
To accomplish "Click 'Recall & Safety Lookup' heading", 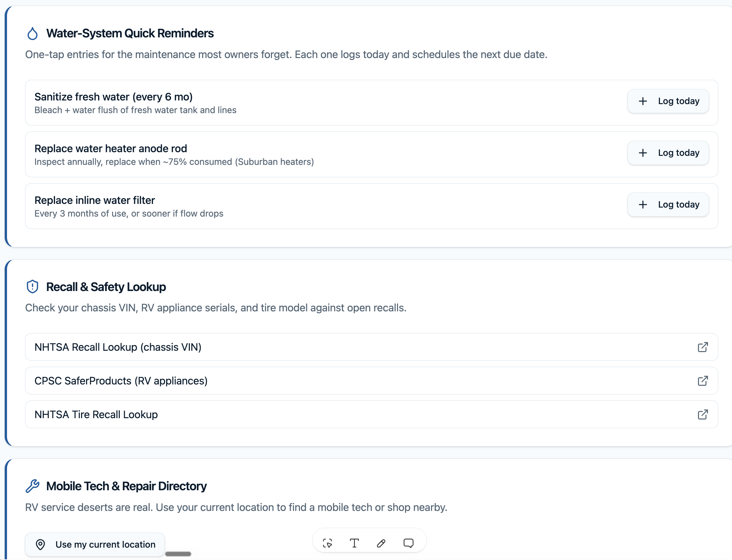I will [x=106, y=287].
